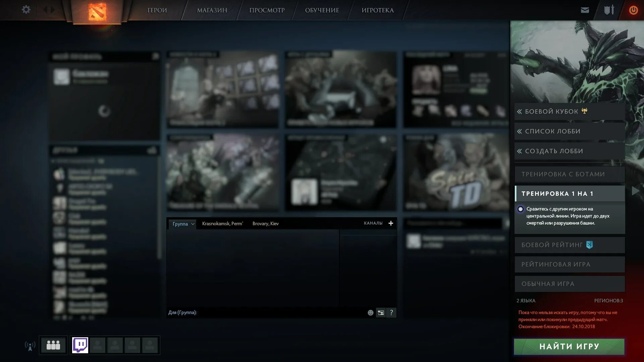This screenshot has height=362, width=644.
Task: Click the Dota 2 logo home button
Action: click(97, 12)
